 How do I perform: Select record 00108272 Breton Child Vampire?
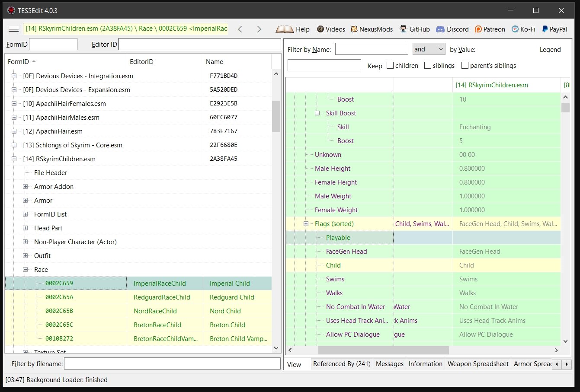tap(138, 338)
